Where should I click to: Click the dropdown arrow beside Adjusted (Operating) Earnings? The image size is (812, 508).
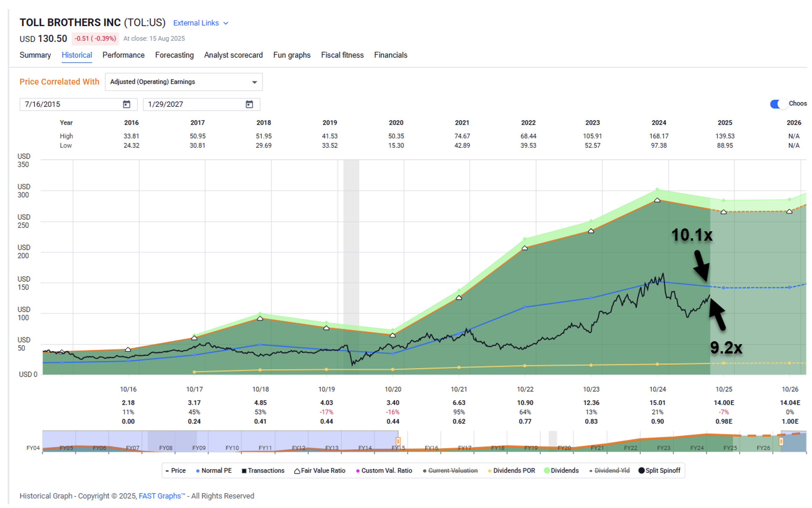pyautogui.click(x=254, y=82)
